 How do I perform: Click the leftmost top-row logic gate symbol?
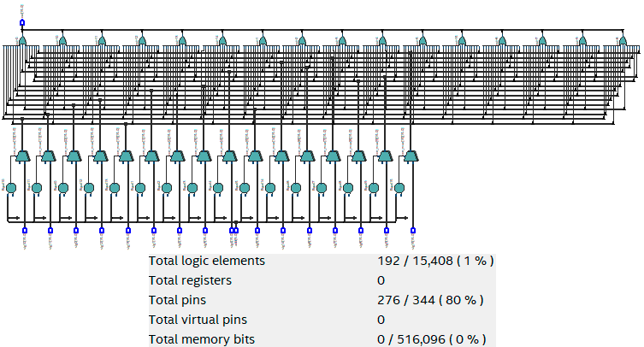coord(22,41)
